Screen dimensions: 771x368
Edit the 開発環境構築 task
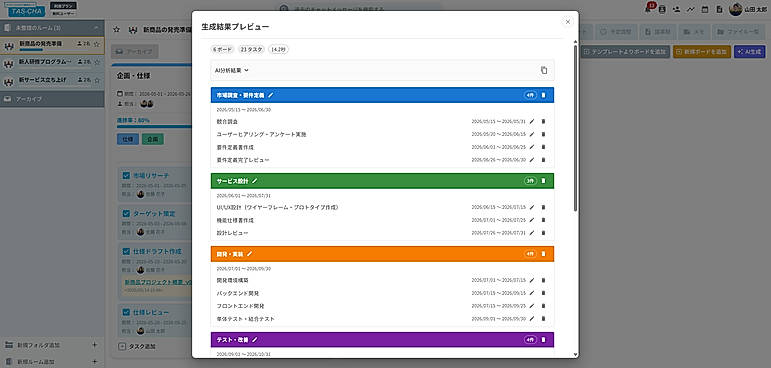click(532, 280)
